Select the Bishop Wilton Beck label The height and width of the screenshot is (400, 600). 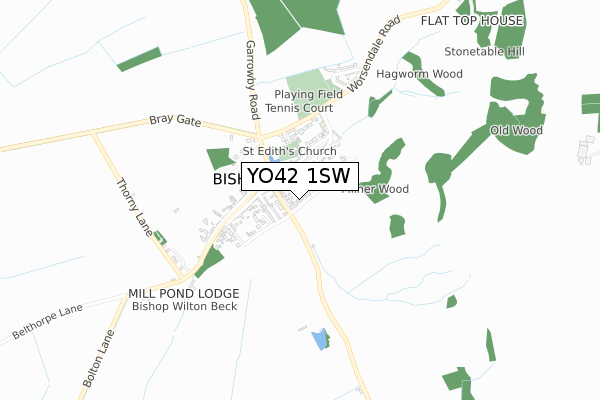184,306
